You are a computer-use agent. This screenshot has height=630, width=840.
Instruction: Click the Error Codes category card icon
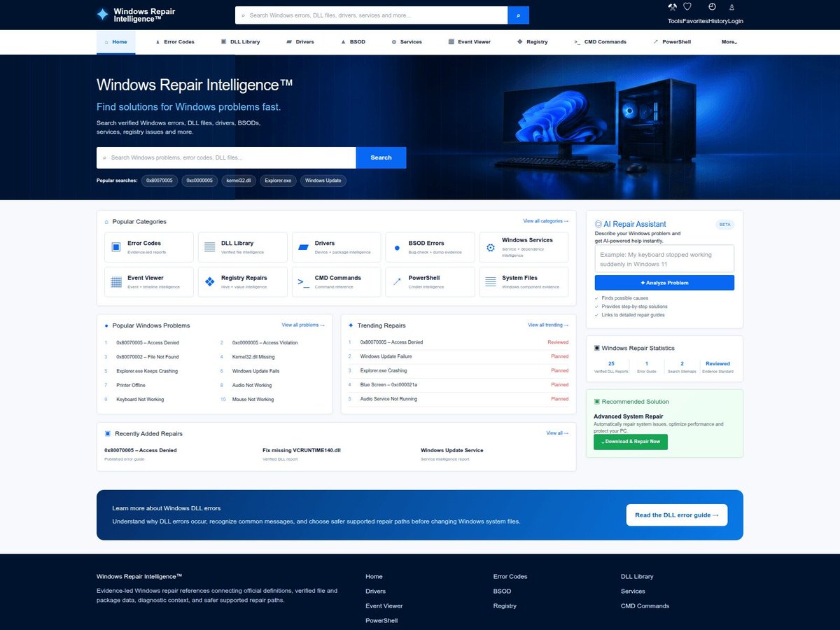click(116, 247)
